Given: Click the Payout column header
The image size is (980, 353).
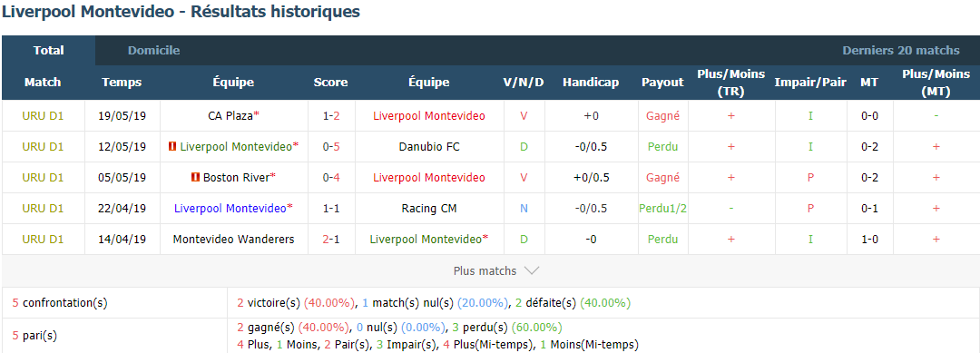Looking at the screenshot, I should 662,83.
